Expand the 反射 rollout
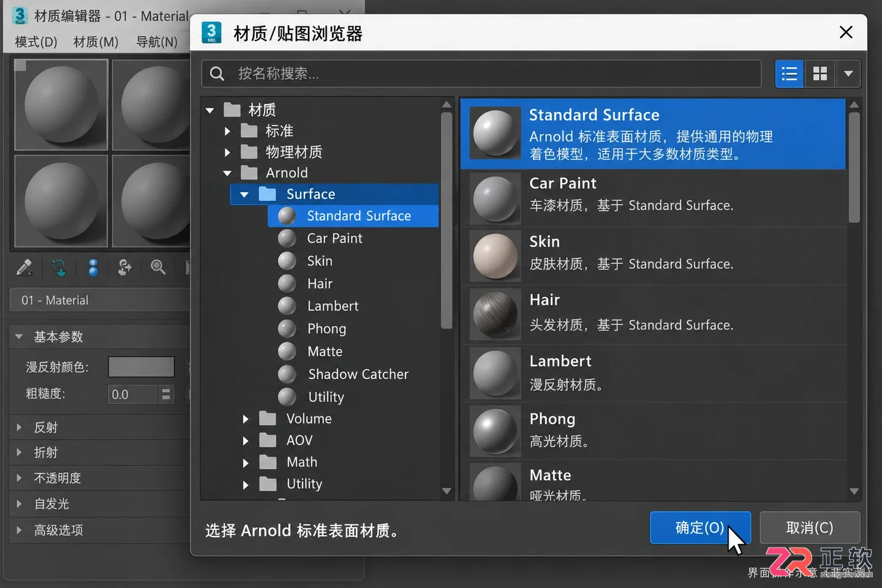The height and width of the screenshot is (588, 882). (19, 428)
